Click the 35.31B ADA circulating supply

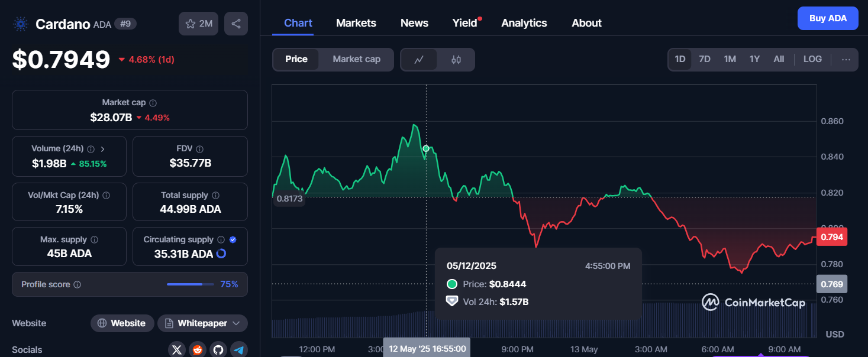point(182,254)
